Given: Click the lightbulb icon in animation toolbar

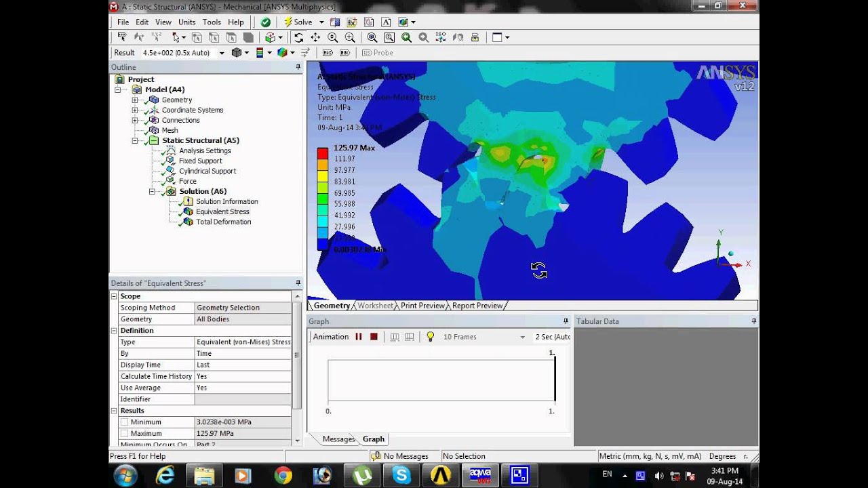Looking at the screenshot, I should point(430,337).
